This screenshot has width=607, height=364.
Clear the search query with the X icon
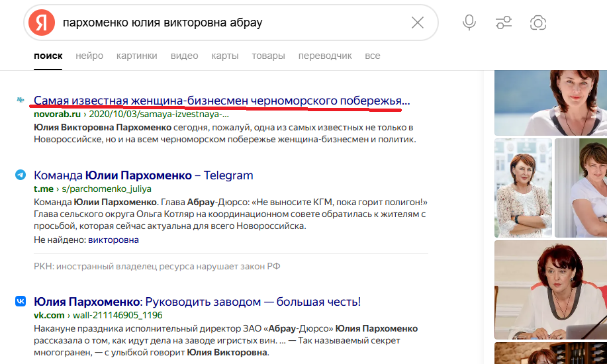417,23
